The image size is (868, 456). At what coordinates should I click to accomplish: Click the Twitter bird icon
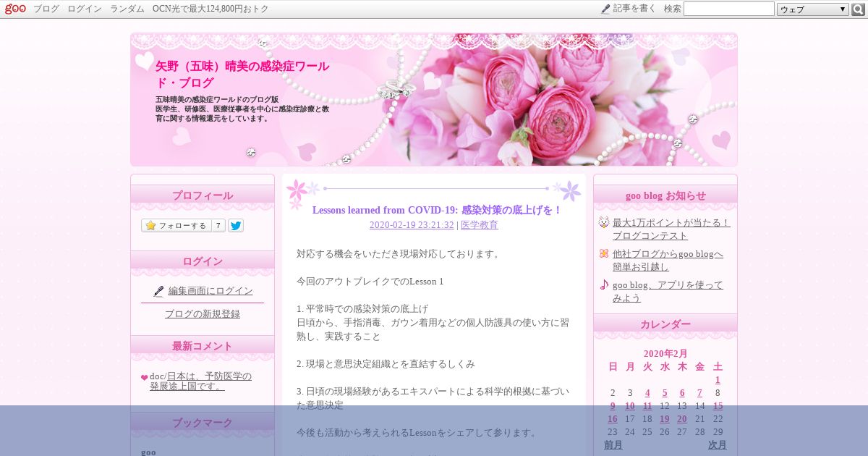pos(236,225)
